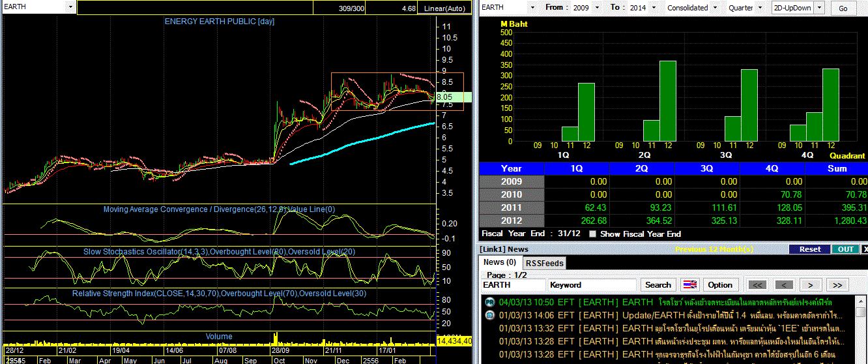
Task: Click the Year column header
Action: (x=512, y=168)
